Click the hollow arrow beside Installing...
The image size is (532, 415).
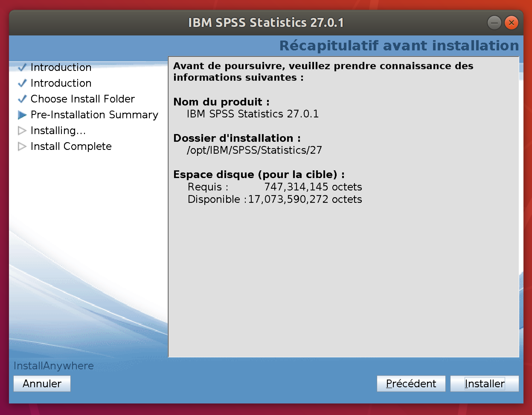22,131
